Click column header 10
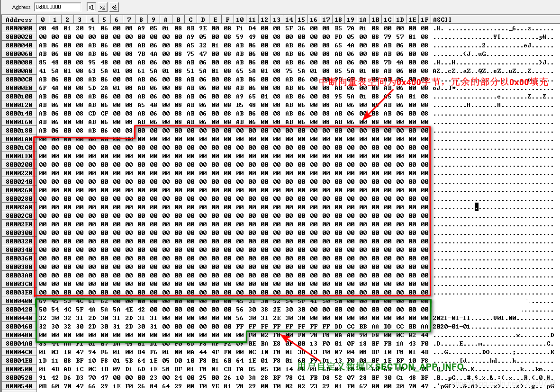This screenshot has width=560, height=392. [240, 19]
